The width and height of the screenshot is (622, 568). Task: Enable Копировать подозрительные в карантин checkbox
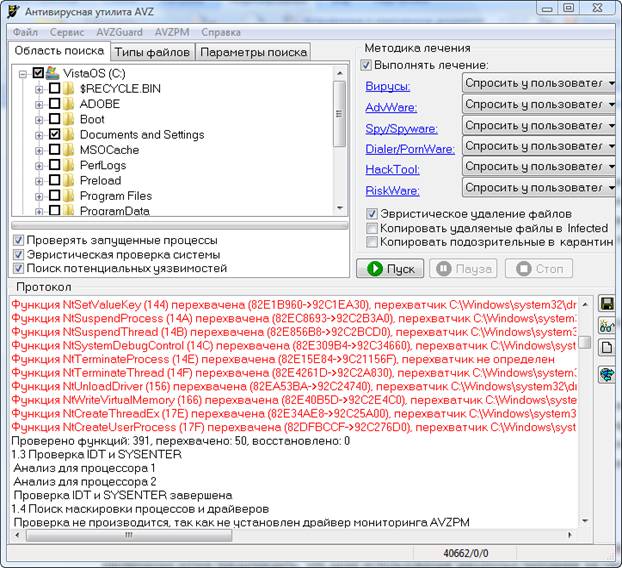(372, 242)
